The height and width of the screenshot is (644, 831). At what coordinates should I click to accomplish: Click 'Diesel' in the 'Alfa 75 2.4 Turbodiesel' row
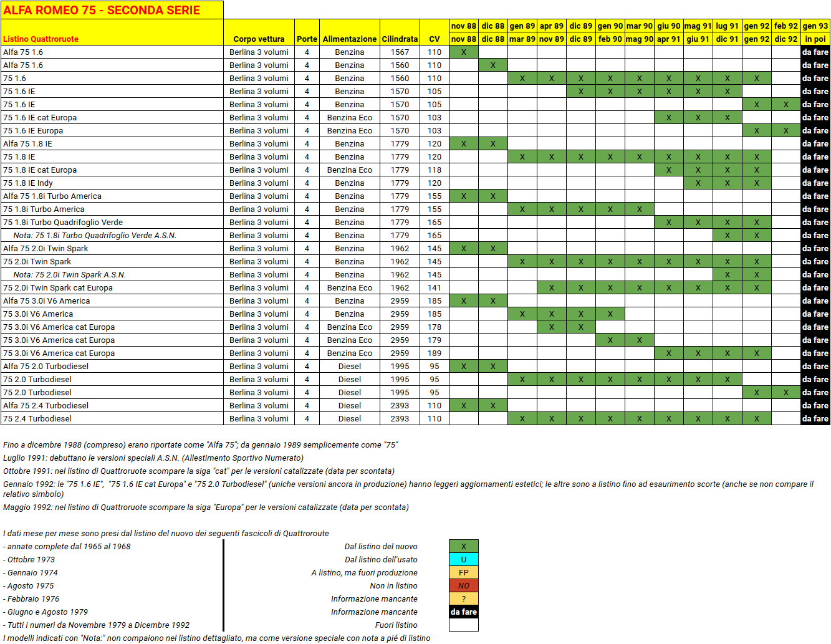pos(350,405)
